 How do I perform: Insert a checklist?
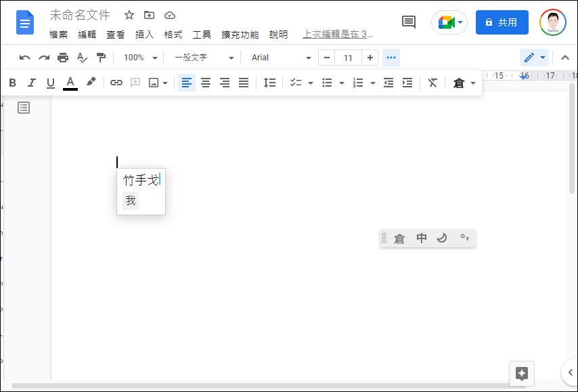[x=296, y=83]
